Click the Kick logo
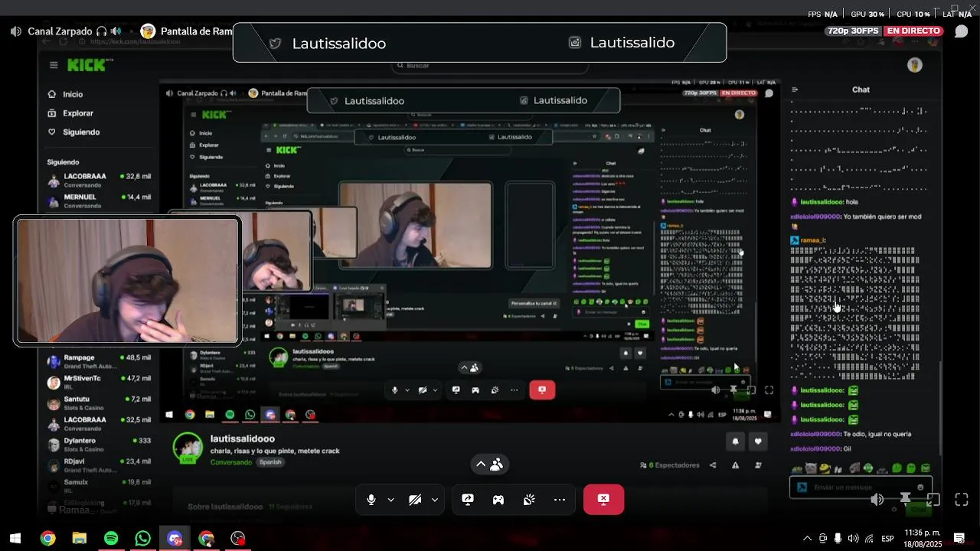 coord(87,65)
